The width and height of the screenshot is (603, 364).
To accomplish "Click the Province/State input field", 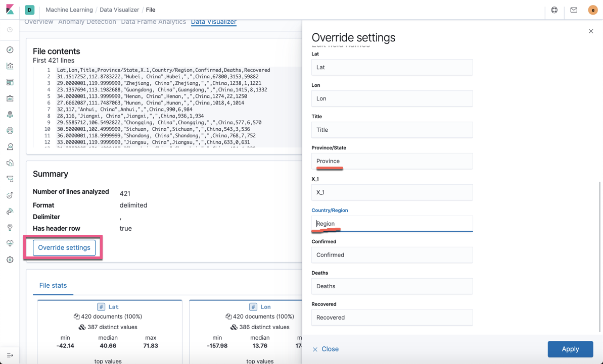I will (x=392, y=161).
